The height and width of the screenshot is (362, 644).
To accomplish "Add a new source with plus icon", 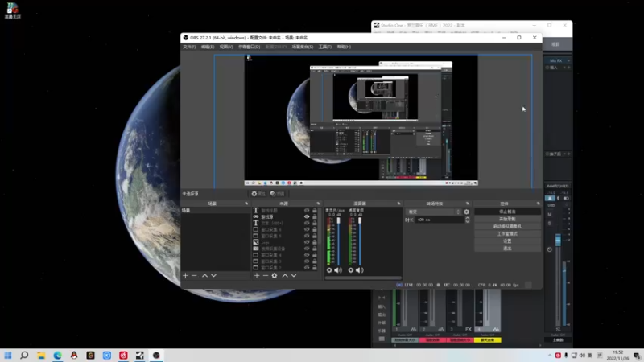I will coord(257,276).
